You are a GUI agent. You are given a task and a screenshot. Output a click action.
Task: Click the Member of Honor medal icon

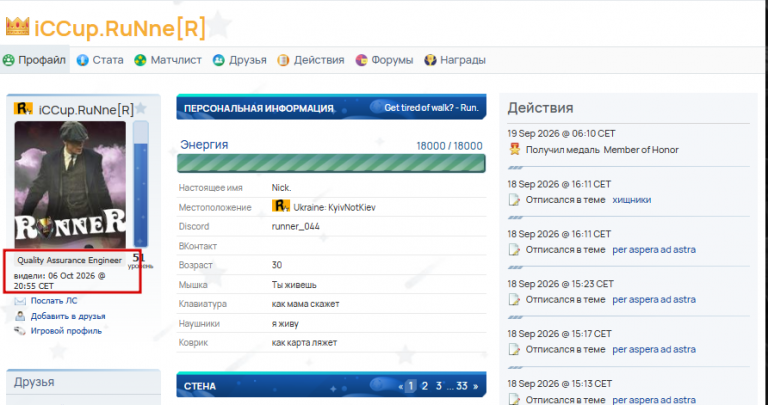(514, 149)
